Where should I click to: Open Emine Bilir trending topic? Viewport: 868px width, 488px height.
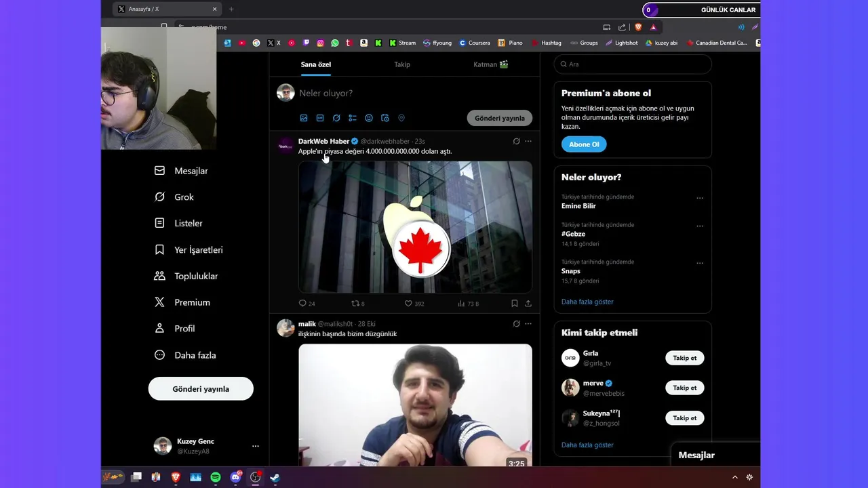(x=578, y=206)
